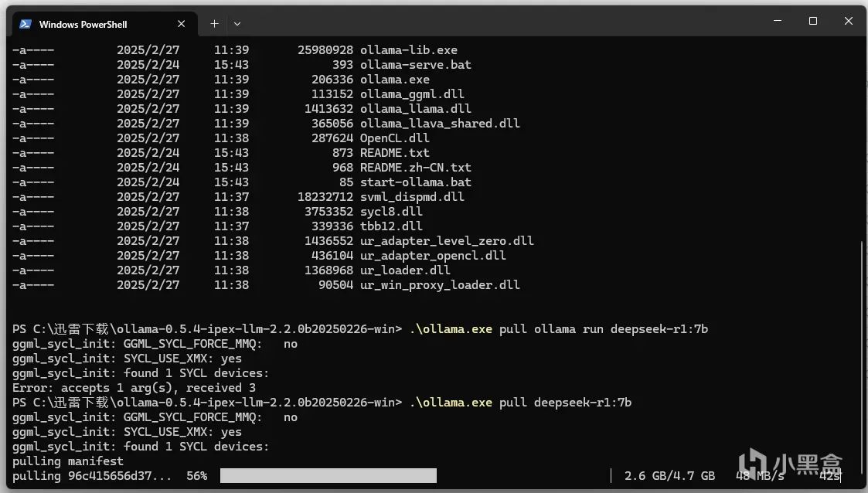Click first 'SYCL_USE_XMX: yes' line
Viewport: 868px width, 493px height.
click(127, 358)
